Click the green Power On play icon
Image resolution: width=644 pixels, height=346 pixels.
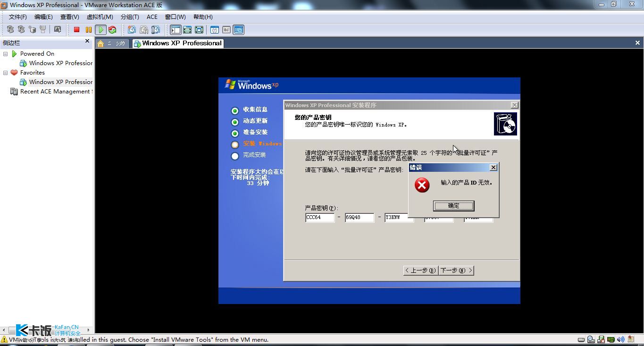[x=100, y=30]
